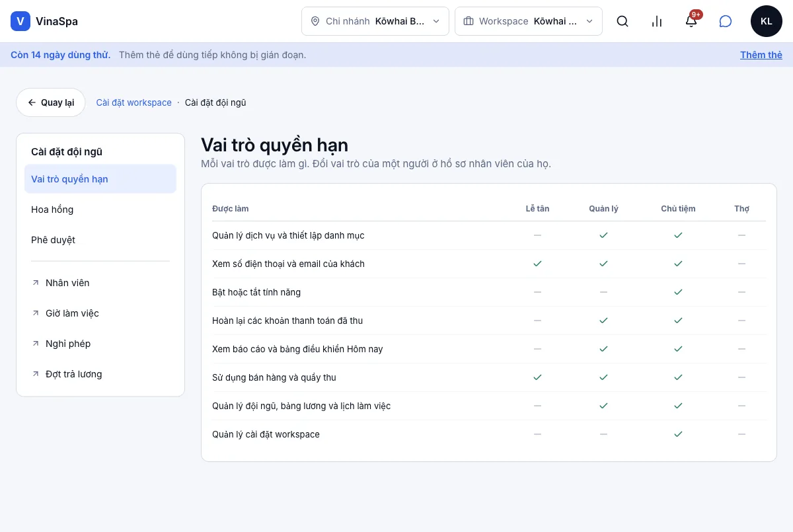Click the KL user avatar
793x532 pixels.
(x=767, y=21)
